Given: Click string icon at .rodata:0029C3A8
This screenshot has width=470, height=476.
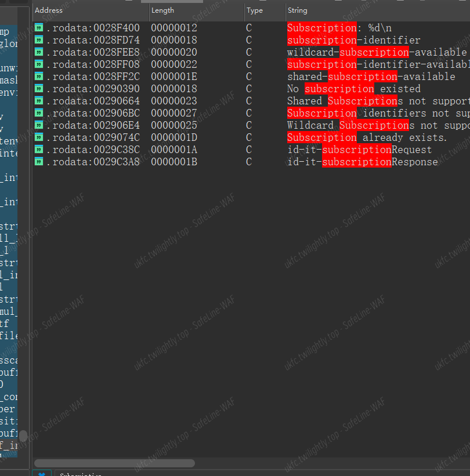Looking at the screenshot, I should 39,162.
